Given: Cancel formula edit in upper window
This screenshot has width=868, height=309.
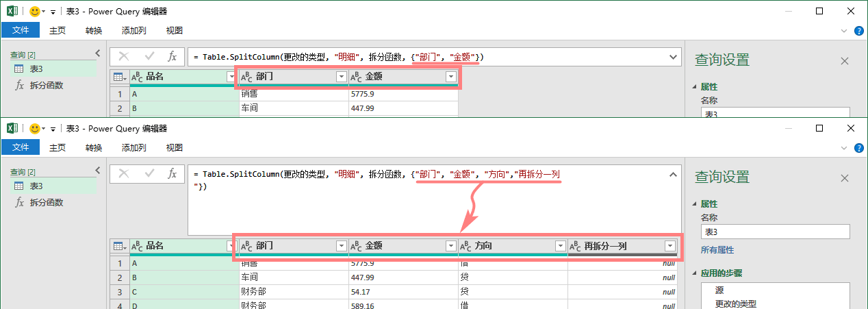Looking at the screenshot, I should pos(124,56).
